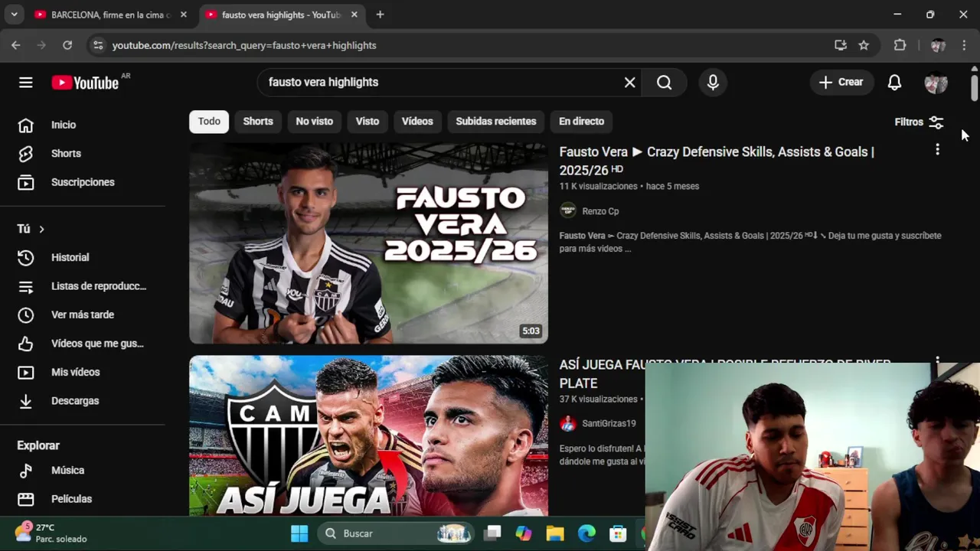Screen dimensions: 980x551
Task: Click the Renzo Cp channel avatar
Action: [568, 210]
